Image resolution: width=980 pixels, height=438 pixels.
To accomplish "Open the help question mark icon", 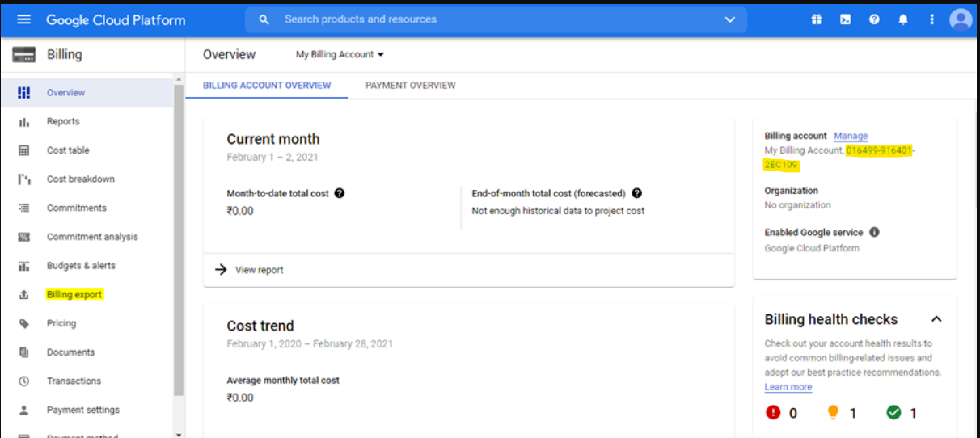I will [x=874, y=19].
